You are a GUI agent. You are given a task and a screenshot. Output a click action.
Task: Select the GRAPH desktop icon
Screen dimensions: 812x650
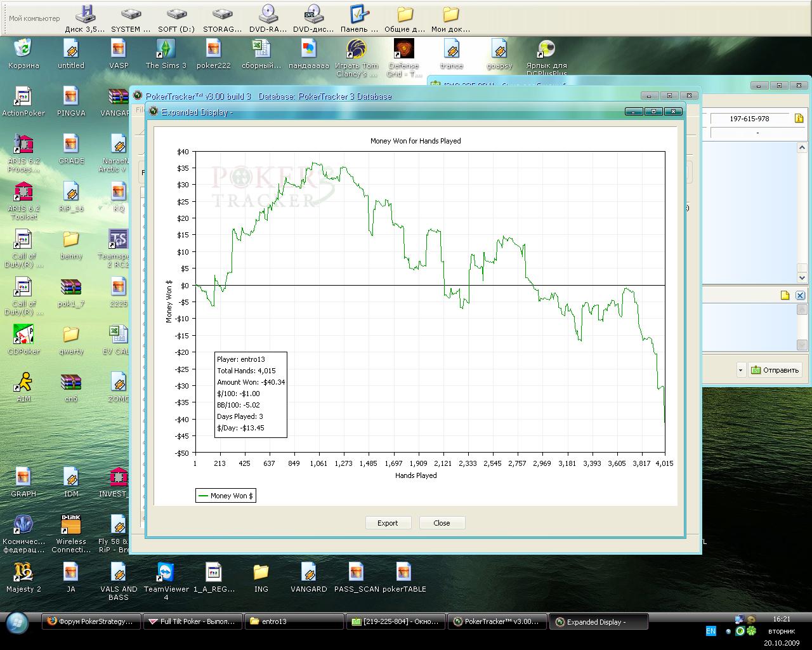pos(23,482)
